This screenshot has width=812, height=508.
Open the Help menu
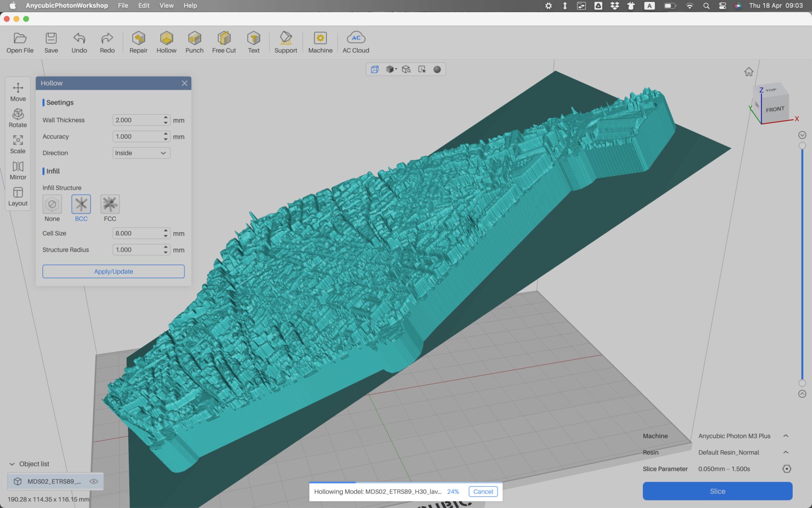(x=190, y=5)
